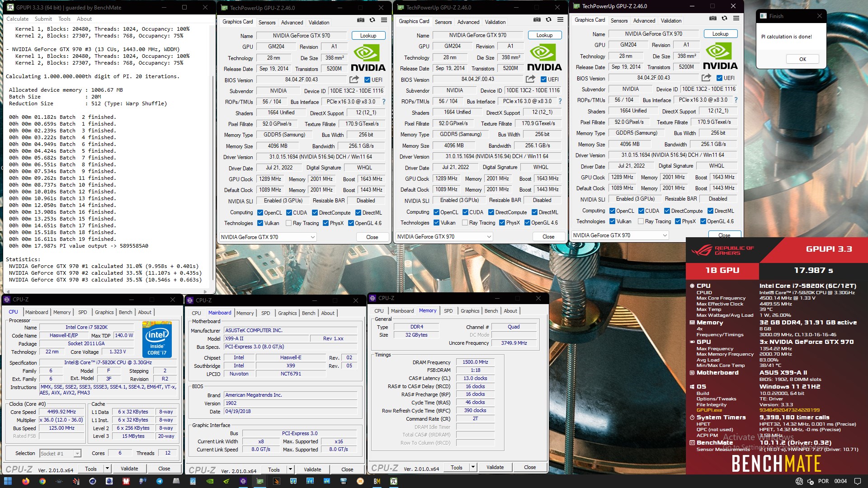
Task: Click Lookup button in left GPU-Z
Action: coord(368,36)
